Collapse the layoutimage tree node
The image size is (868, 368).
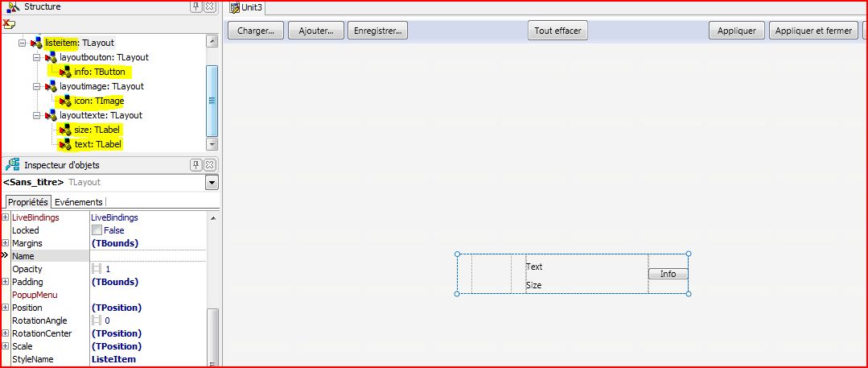coord(36,86)
